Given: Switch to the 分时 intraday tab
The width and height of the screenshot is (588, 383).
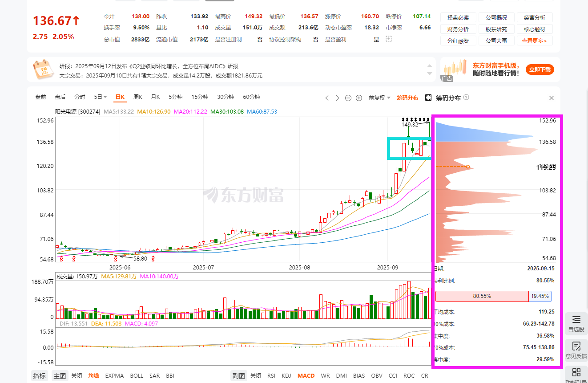Looking at the screenshot, I should click(80, 97).
